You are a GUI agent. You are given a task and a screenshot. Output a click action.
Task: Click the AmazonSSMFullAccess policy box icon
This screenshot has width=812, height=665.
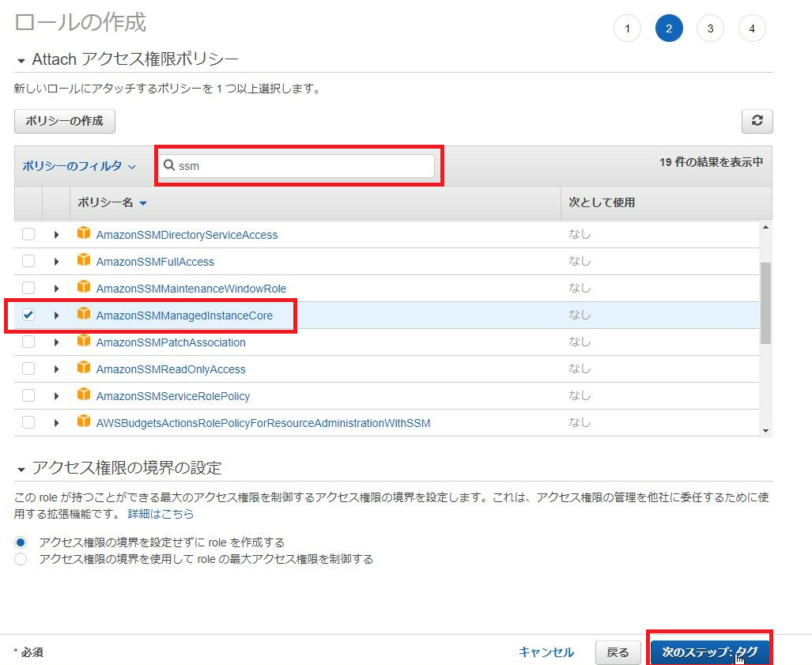coord(83,260)
